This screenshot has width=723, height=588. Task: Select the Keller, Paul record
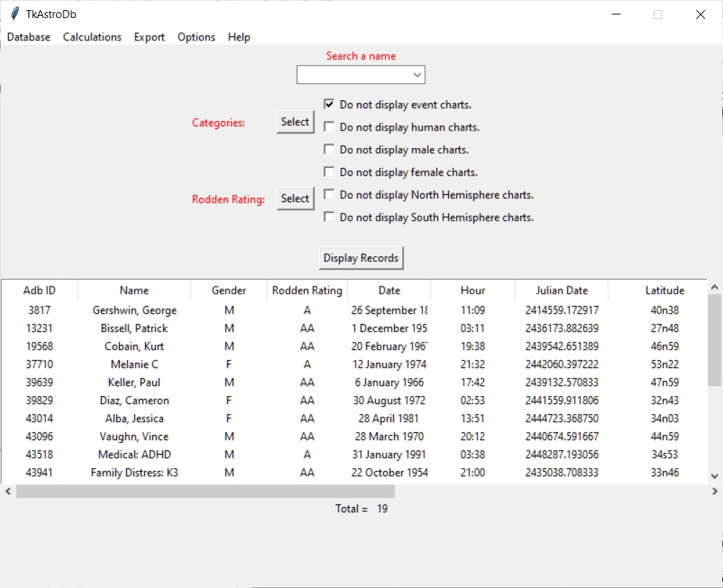[x=354, y=382]
